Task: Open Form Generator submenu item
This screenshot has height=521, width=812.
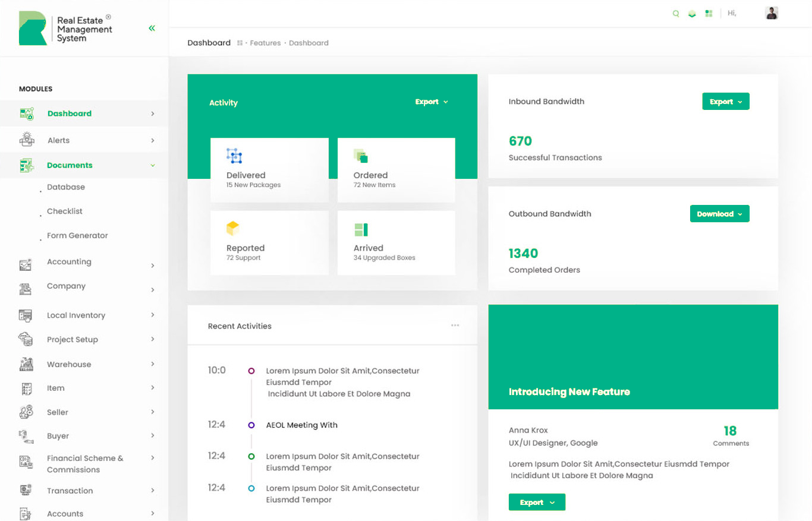Action: [x=77, y=236]
